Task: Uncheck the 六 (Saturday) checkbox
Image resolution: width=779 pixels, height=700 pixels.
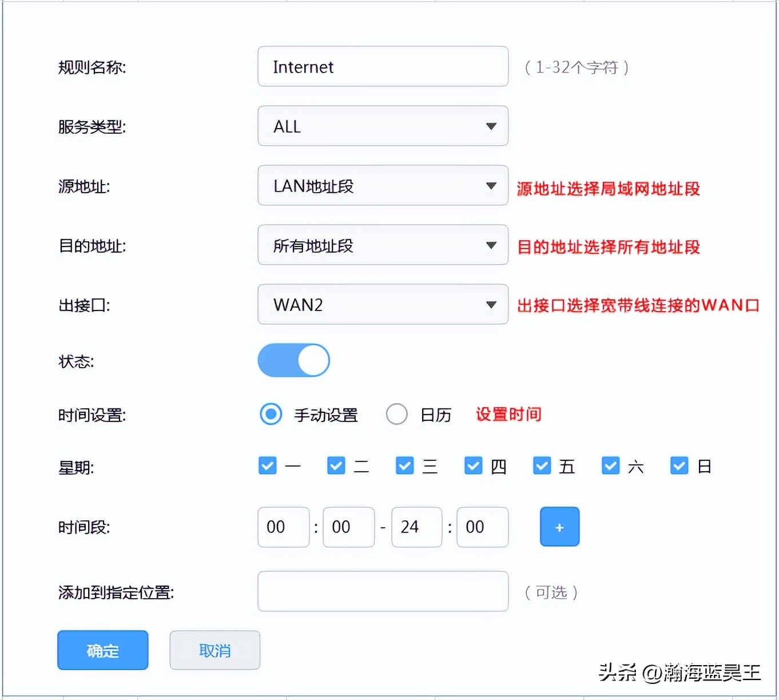Action: point(610,466)
